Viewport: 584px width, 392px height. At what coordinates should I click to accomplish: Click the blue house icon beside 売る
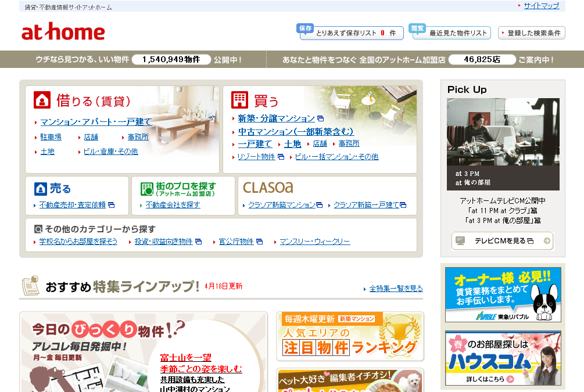tap(40, 189)
